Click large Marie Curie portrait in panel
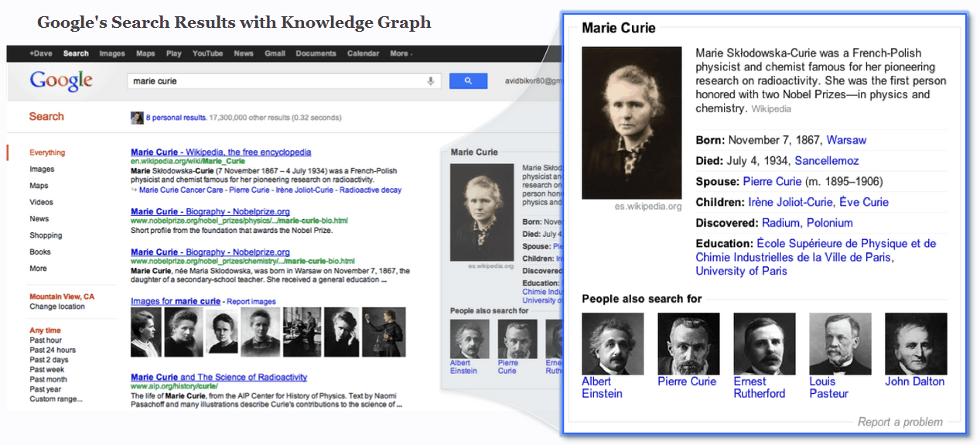 coord(631,122)
